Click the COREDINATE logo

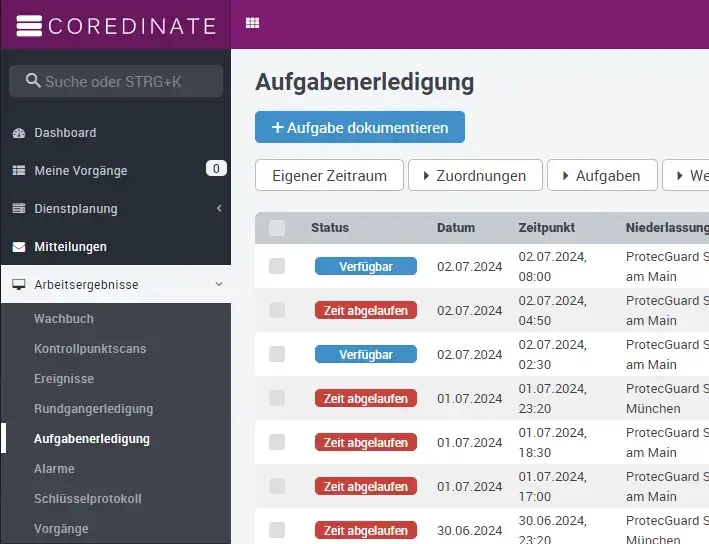(116, 26)
